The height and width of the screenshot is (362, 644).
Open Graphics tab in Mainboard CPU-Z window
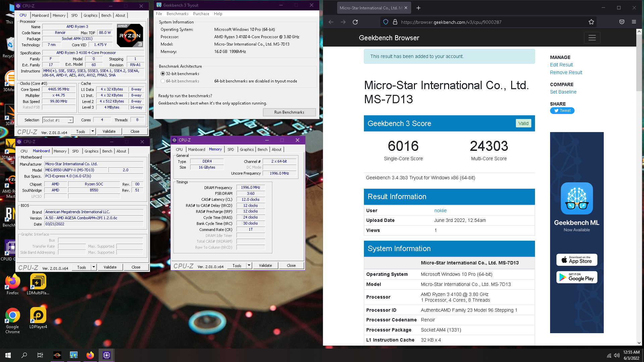point(92,151)
